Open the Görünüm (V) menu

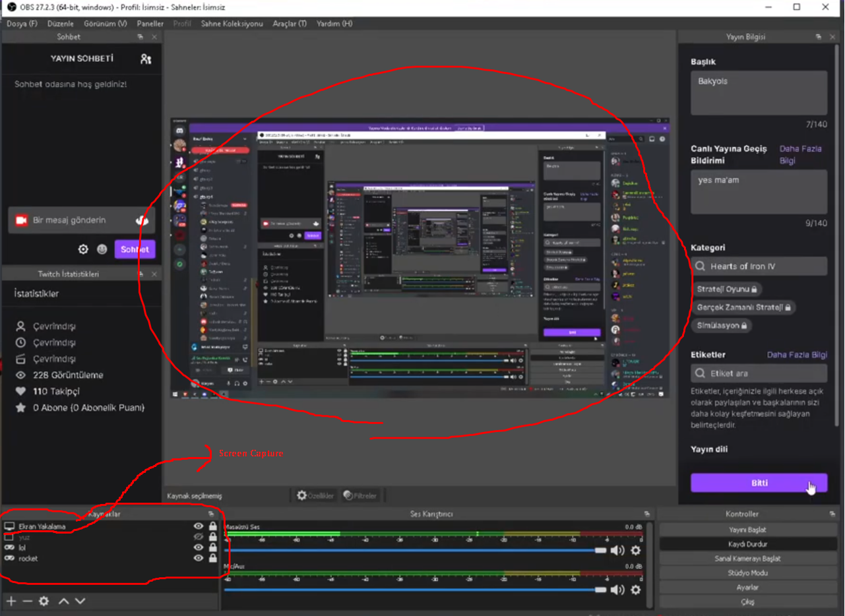point(105,24)
